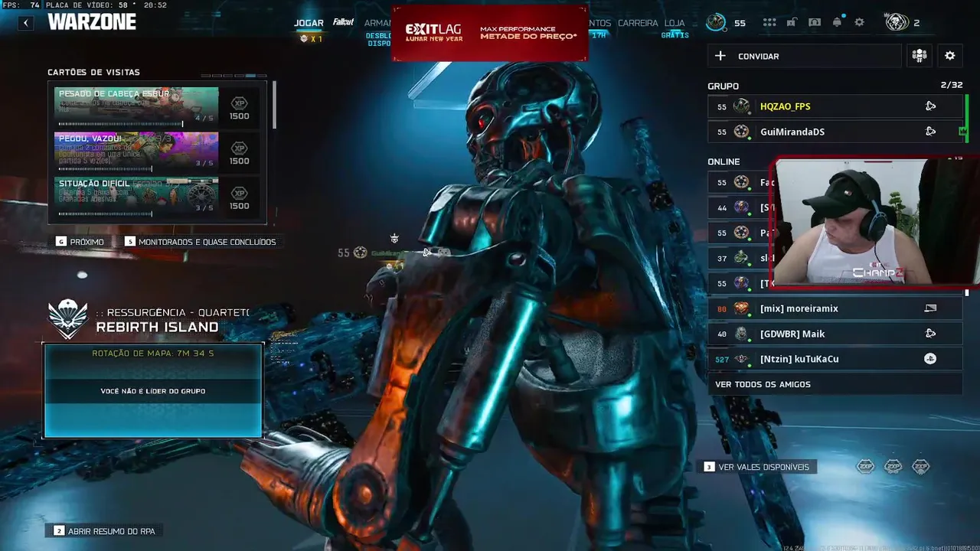This screenshot has width=980, height=551.
Task: Click the ONLINE section heading
Action: 724,161
